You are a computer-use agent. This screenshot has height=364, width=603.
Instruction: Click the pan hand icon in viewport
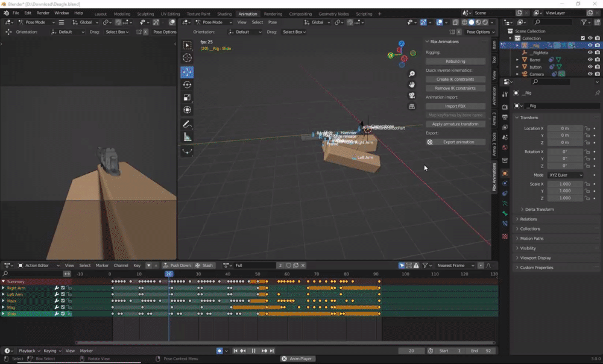(412, 85)
